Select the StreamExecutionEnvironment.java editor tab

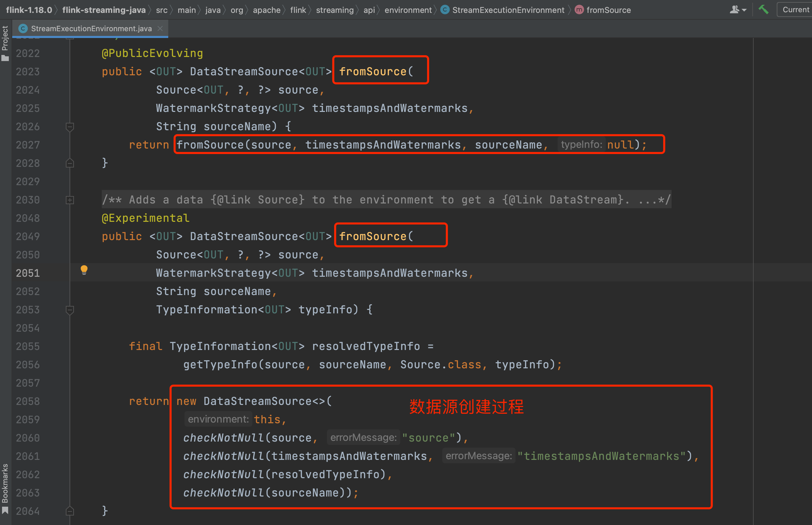click(x=91, y=28)
